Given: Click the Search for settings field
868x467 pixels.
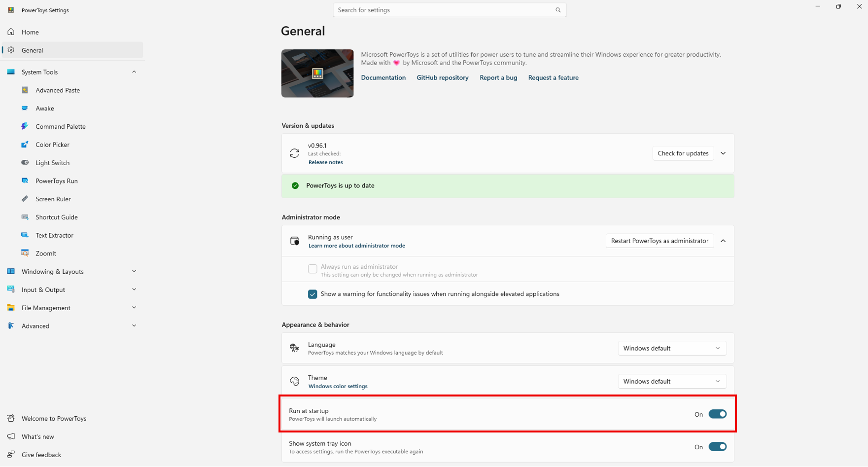Looking at the screenshot, I should (444, 10).
